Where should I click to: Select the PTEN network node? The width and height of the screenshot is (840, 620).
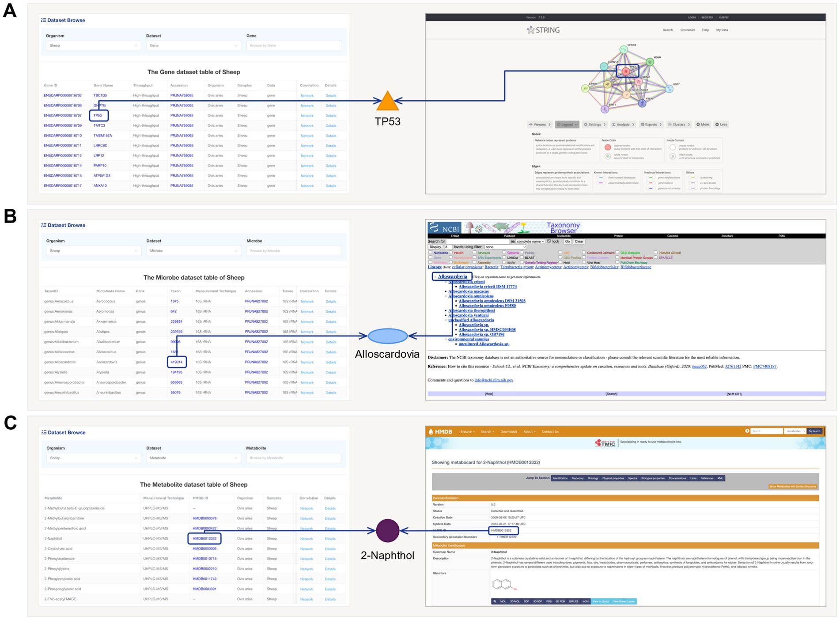642,103
